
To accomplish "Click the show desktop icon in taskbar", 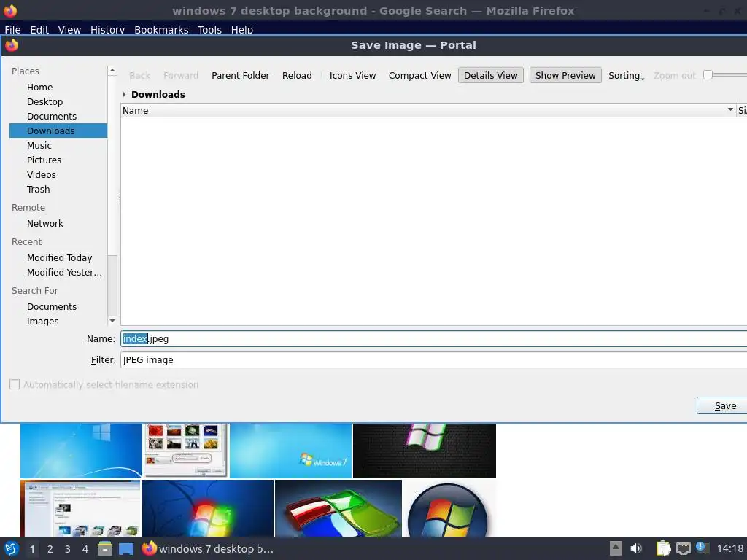I will coord(125,549).
